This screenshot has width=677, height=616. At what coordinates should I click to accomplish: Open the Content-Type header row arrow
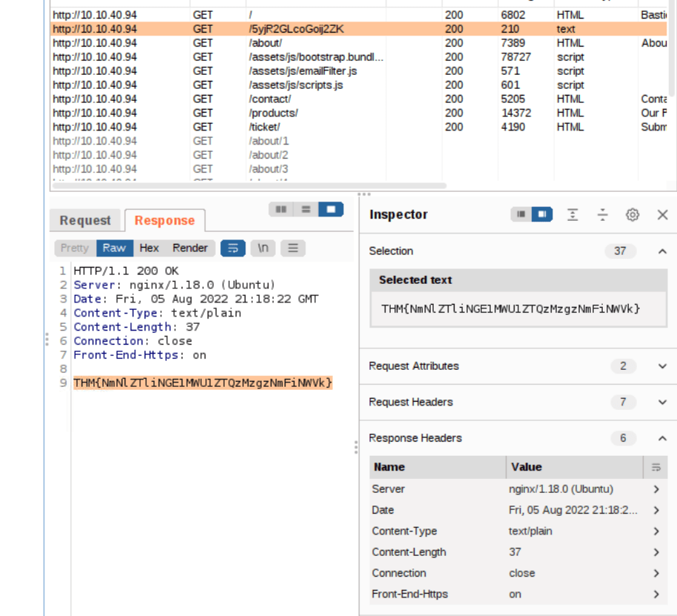coord(656,531)
